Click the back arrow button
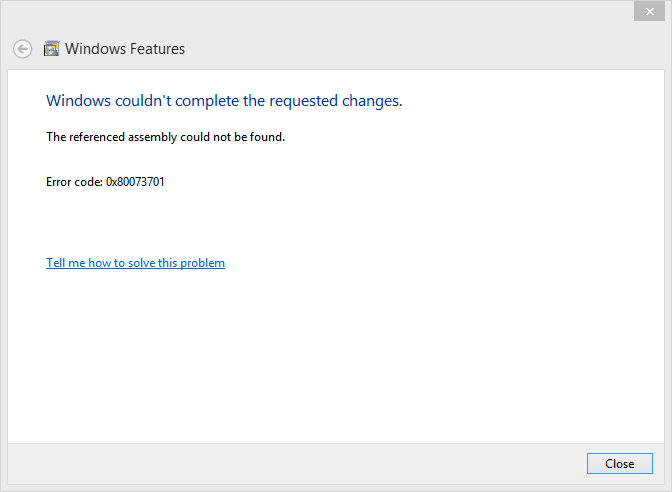This screenshot has height=492, width=672. coord(22,49)
